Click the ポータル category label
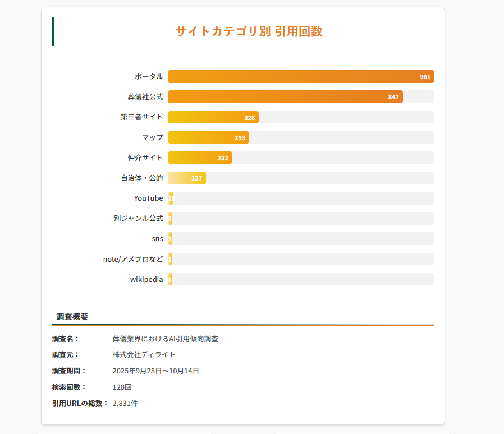 pyautogui.click(x=149, y=77)
